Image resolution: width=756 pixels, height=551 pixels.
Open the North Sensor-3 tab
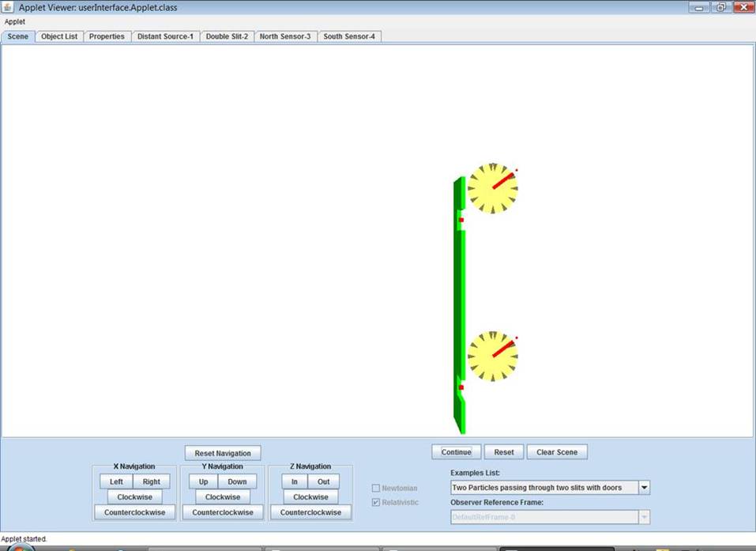(x=285, y=36)
